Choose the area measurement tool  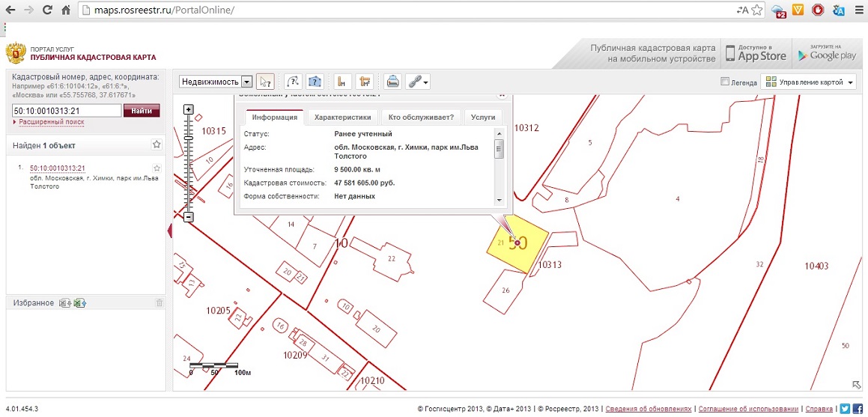(365, 82)
